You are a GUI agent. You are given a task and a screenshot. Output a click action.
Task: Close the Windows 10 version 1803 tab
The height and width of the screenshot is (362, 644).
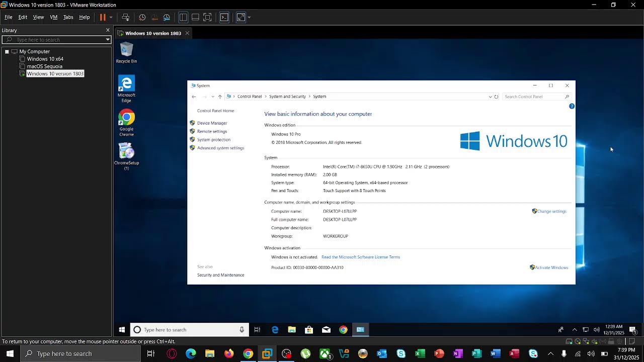coord(187,33)
